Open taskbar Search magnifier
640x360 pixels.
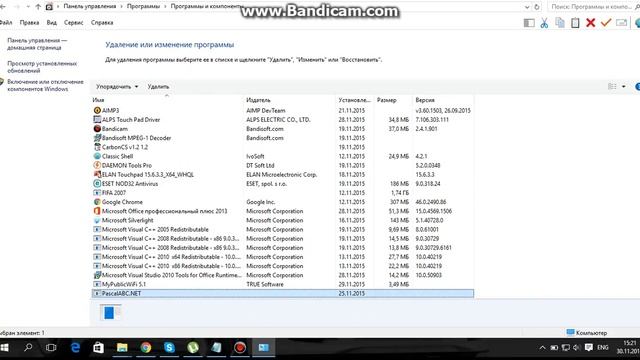coord(28,348)
